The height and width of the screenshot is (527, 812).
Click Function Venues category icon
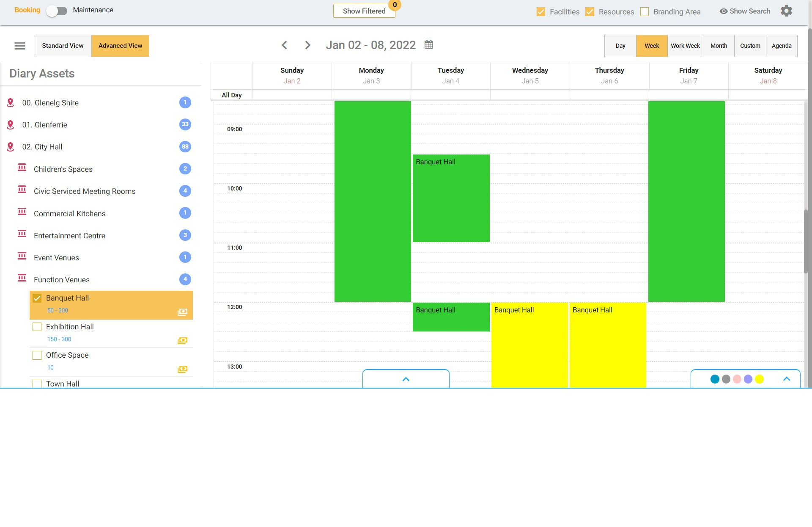pyautogui.click(x=22, y=278)
